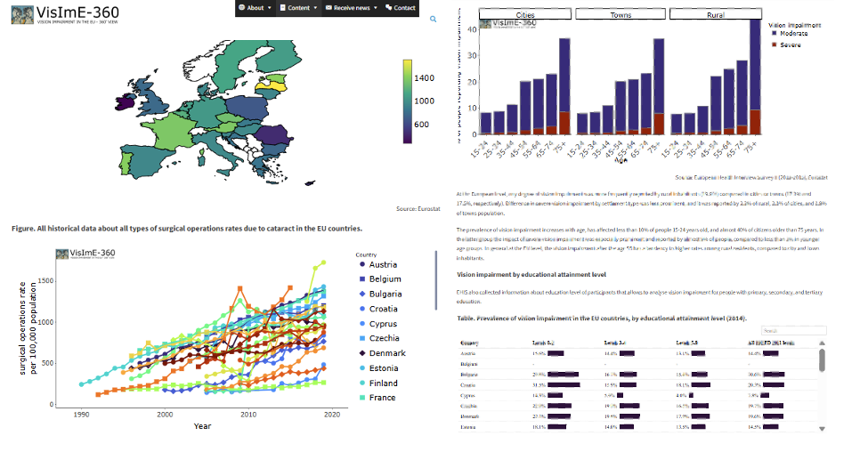Click the France legend square marker
Screen dimensions: 868x452
362,398
